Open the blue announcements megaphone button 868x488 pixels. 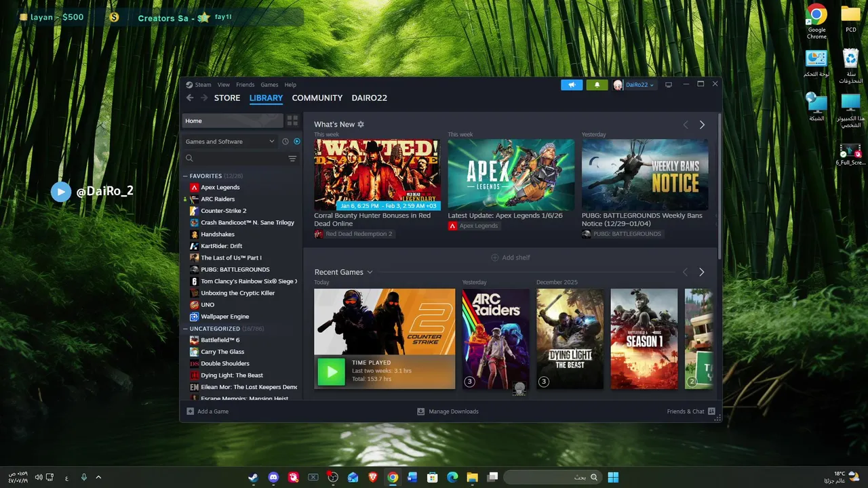572,85
